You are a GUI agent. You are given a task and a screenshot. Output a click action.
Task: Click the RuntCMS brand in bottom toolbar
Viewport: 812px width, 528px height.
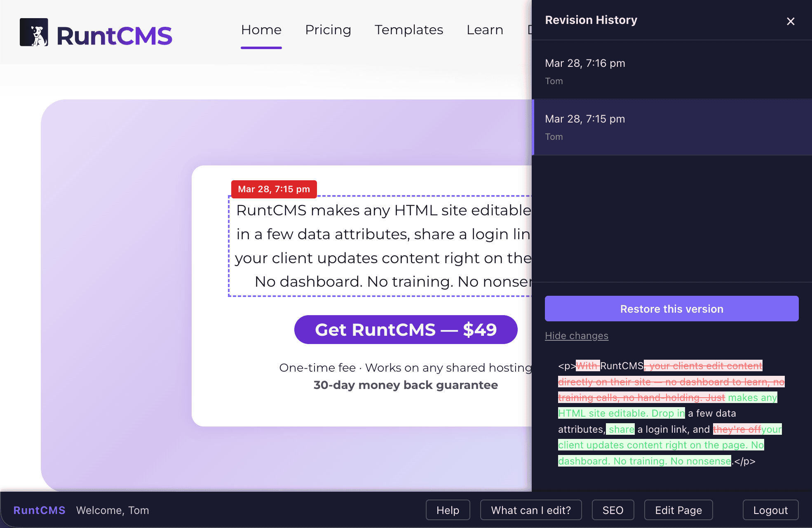click(x=39, y=510)
